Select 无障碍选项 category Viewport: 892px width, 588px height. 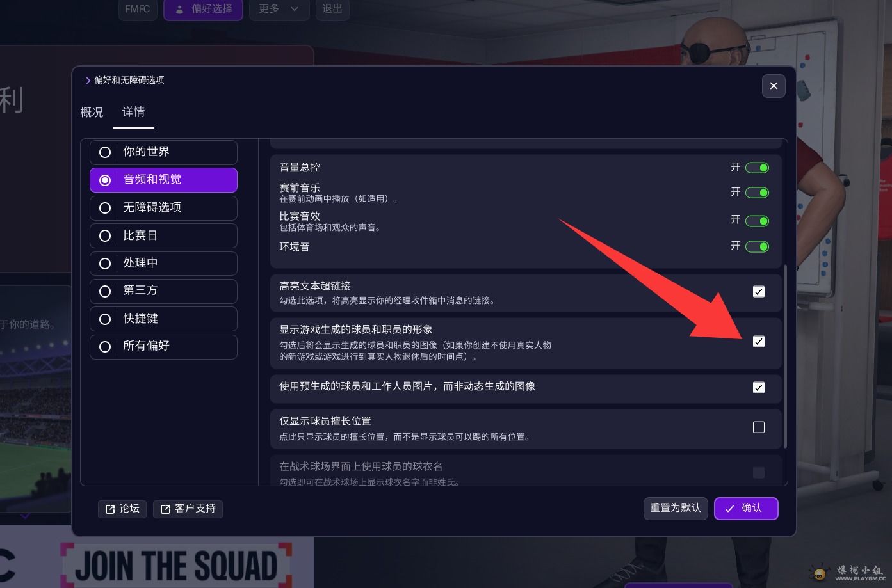pos(164,208)
